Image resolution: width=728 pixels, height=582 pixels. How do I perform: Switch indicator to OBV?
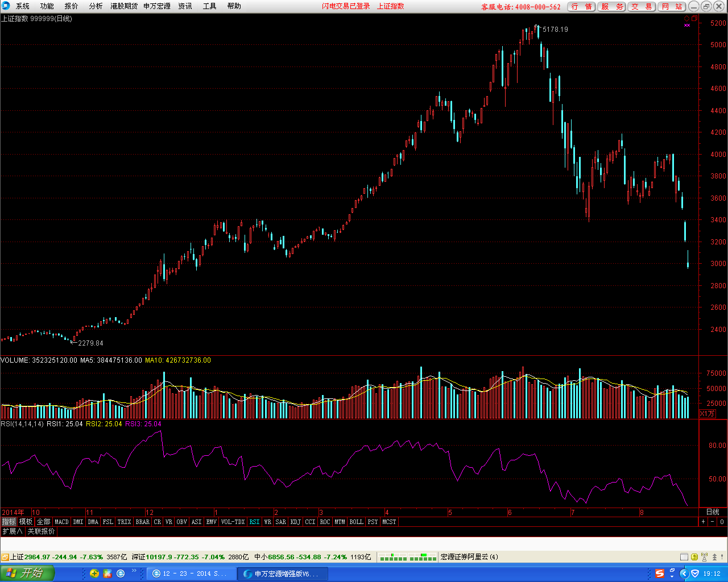point(182,522)
